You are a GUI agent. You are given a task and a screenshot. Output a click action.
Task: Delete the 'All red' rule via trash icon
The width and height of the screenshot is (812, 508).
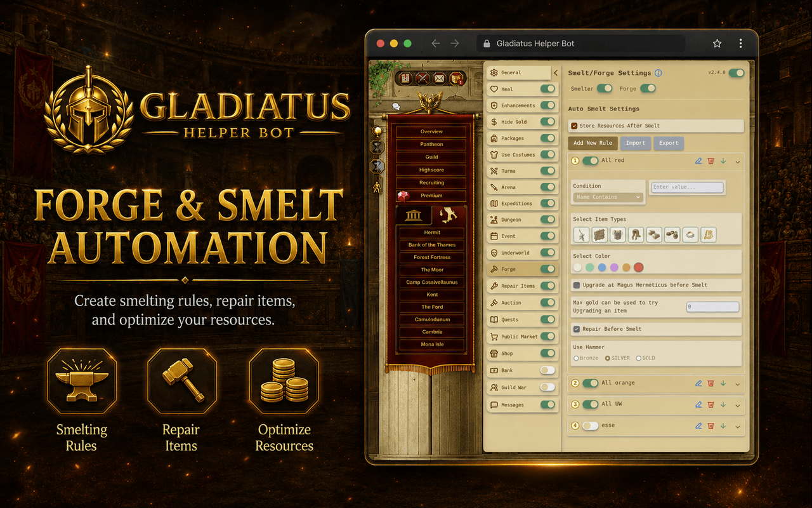click(710, 161)
